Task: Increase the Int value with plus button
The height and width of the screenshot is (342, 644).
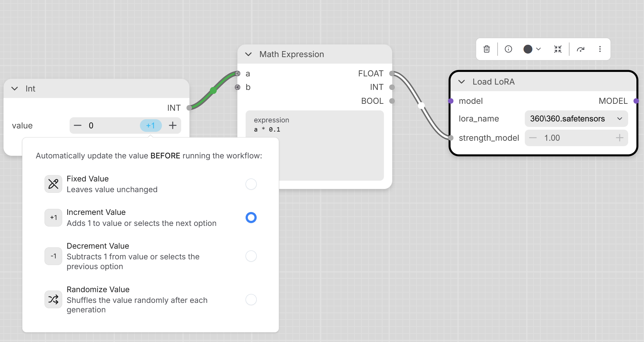Action: point(173,126)
